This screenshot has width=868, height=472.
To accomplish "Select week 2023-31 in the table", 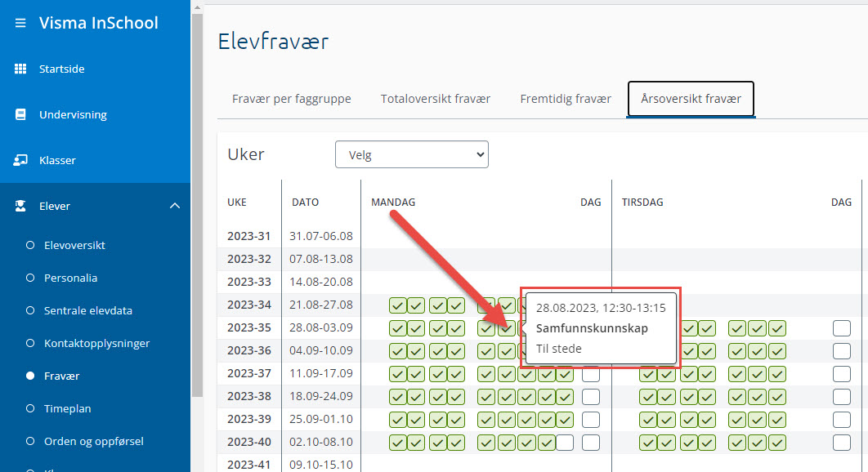I will tap(249, 236).
